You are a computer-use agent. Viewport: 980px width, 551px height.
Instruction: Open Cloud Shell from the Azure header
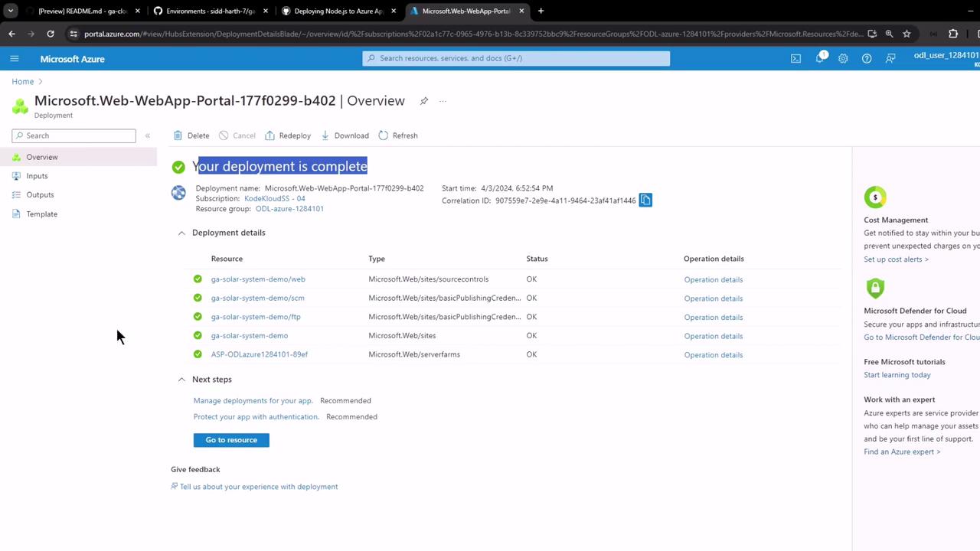point(796,58)
